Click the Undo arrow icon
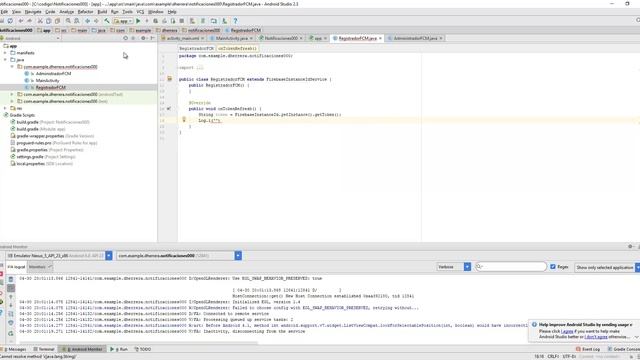 coord(21,21)
